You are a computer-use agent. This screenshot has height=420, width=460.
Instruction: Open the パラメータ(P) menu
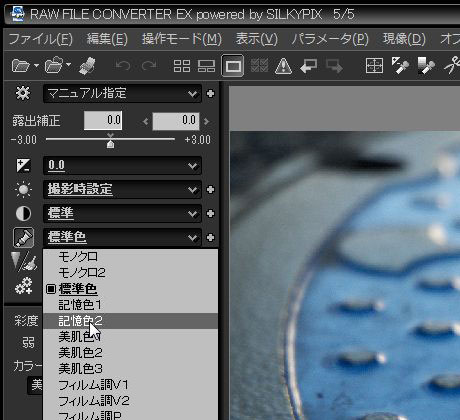(330, 39)
